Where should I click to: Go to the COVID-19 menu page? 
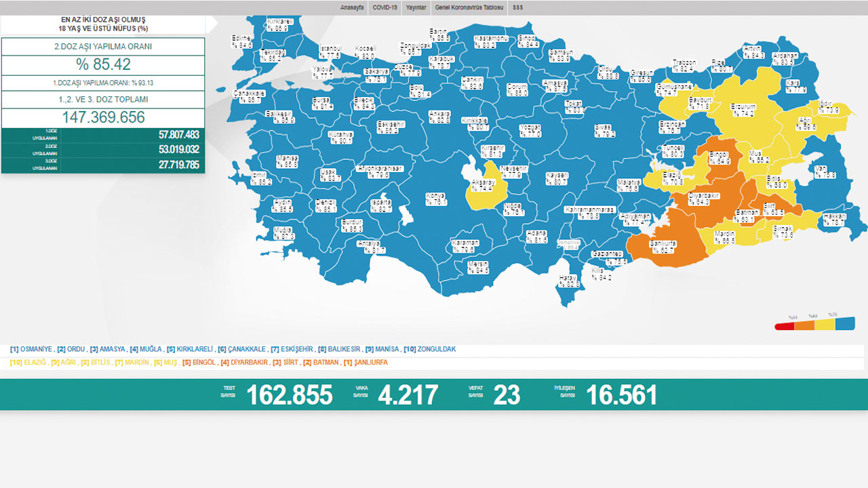tap(384, 7)
